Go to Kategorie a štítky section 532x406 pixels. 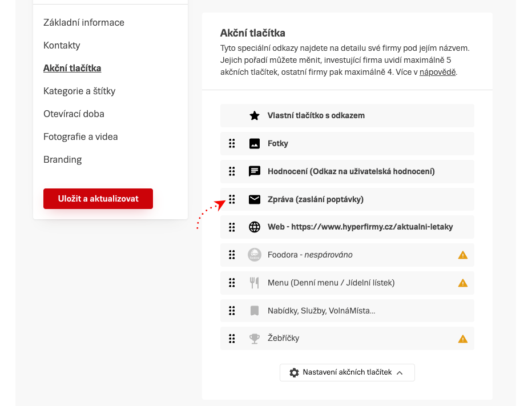[79, 91]
